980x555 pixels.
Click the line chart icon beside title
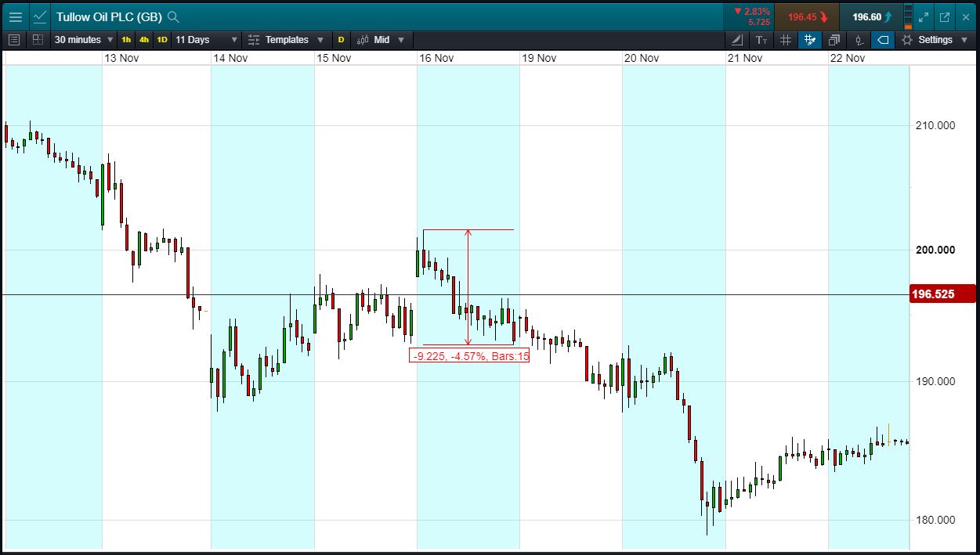click(40, 16)
